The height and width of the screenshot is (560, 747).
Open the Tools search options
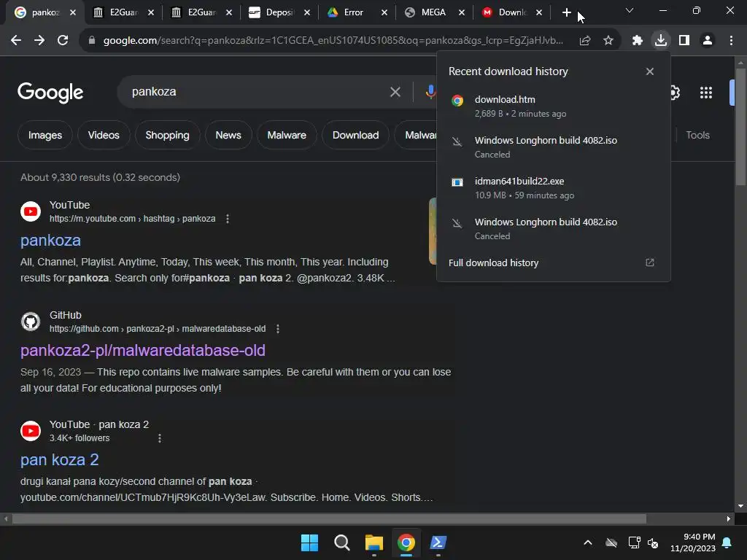pyautogui.click(x=697, y=135)
